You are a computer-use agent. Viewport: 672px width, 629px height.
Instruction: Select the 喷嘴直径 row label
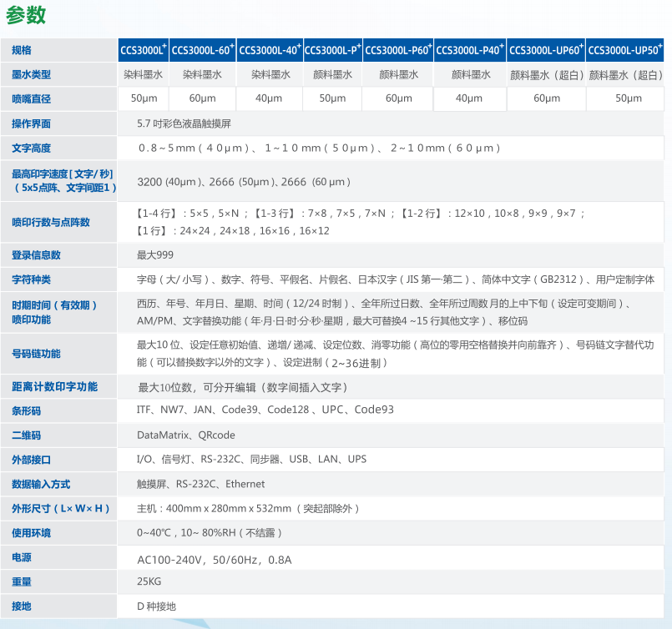[31, 99]
